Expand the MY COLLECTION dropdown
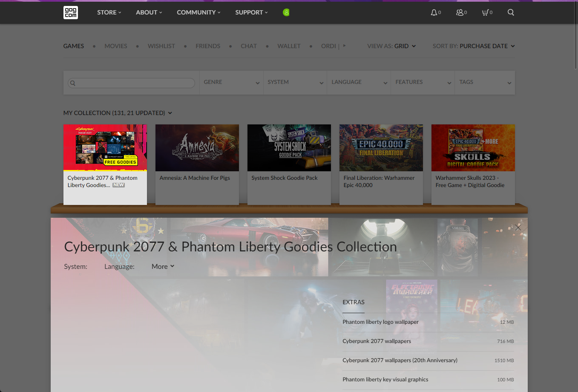578x392 pixels. [x=118, y=113]
